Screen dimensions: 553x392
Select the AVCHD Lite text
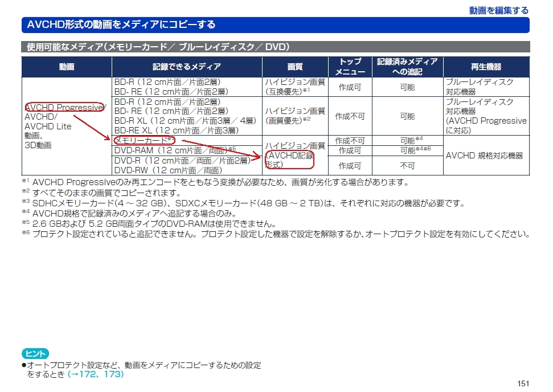click(x=48, y=126)
